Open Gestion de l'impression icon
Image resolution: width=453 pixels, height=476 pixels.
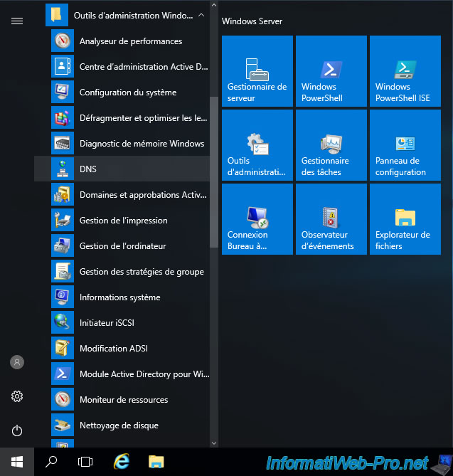(x=63, y=220)
